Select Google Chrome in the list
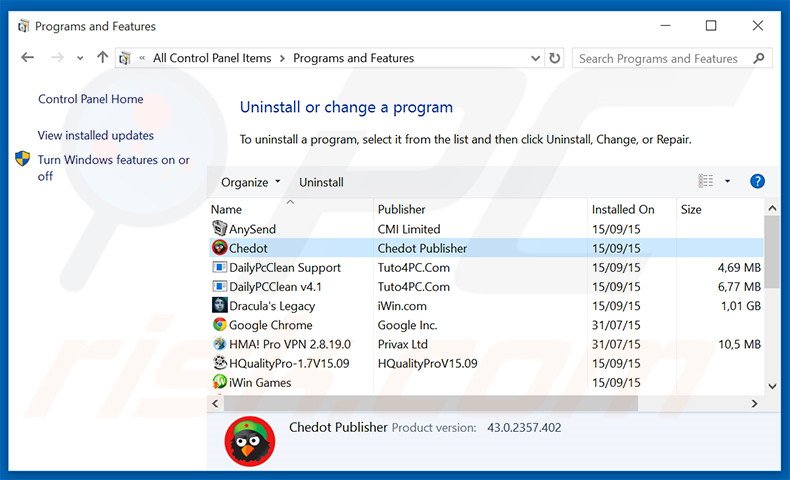The width and height of the screenshot is (790, 480). tap(271, 325)
